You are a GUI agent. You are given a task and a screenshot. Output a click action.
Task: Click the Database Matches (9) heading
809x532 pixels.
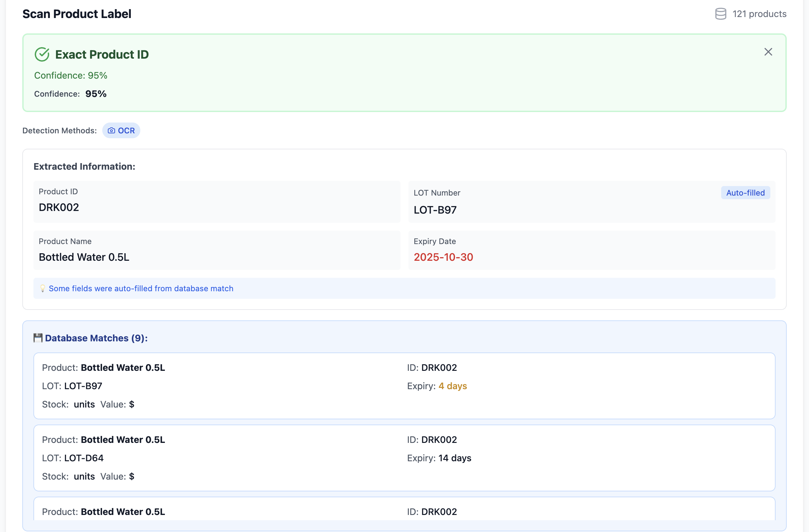click(96, 338)
